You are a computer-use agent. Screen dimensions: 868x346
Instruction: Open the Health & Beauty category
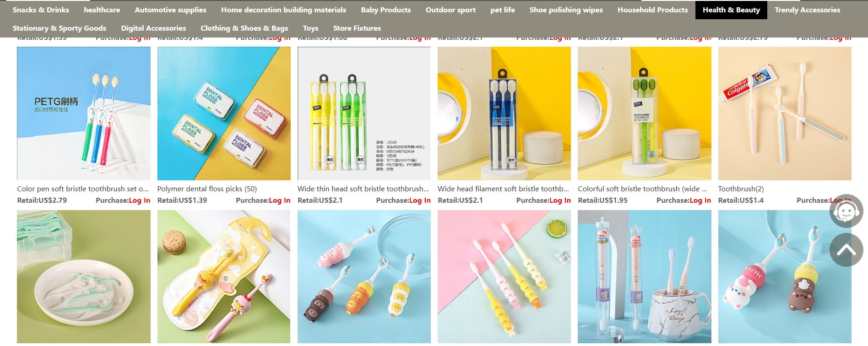click(731, 10)
